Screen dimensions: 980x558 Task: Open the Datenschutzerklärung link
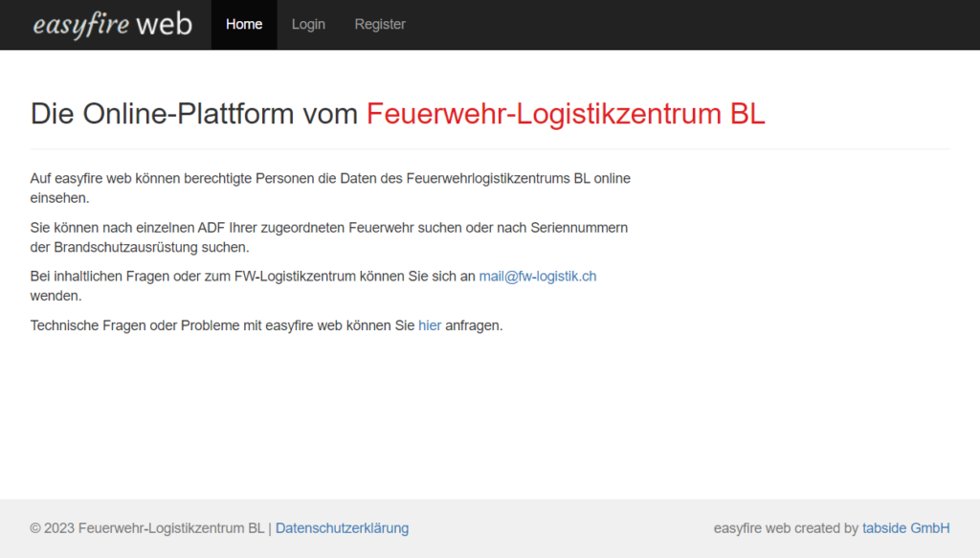tap(342, 528)
